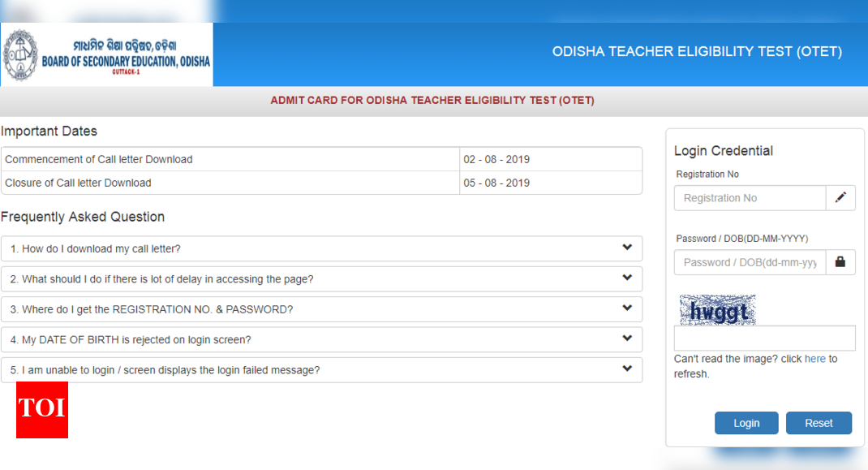Click the TOI red logo
The height and width of the screenshot is (470, 868).
pyautogui.click(x=41, y=409)
